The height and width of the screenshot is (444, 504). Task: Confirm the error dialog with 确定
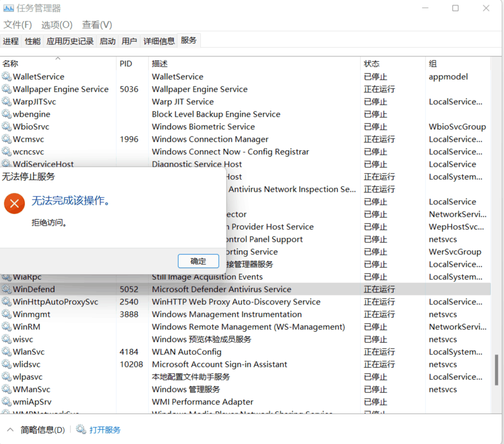tap(198, 261)
